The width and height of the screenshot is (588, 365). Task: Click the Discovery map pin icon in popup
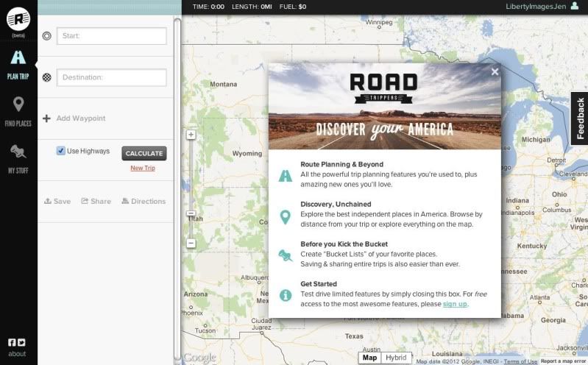click(286, 217)
